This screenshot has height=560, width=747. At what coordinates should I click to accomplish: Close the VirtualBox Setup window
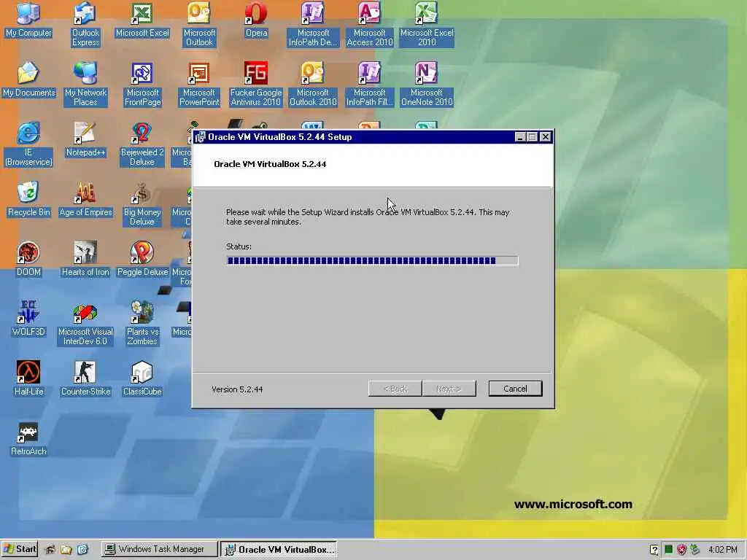pos(546,137)
